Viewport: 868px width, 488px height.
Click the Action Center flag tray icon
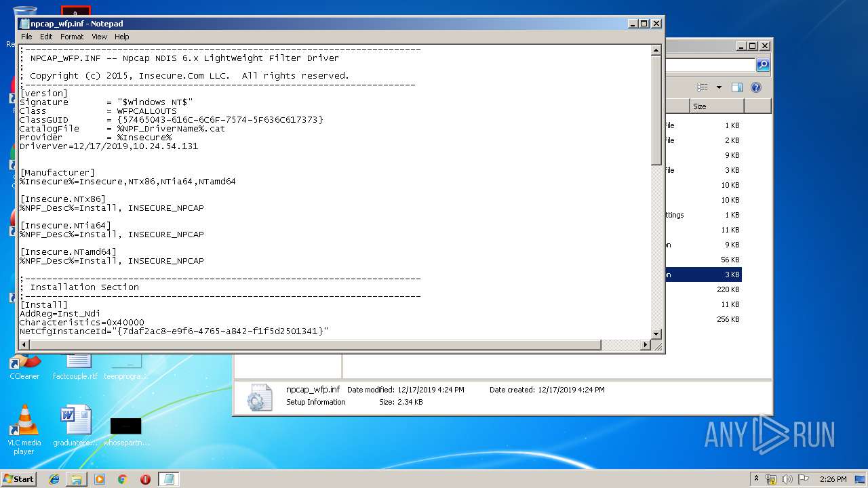[x=804, y=479]
